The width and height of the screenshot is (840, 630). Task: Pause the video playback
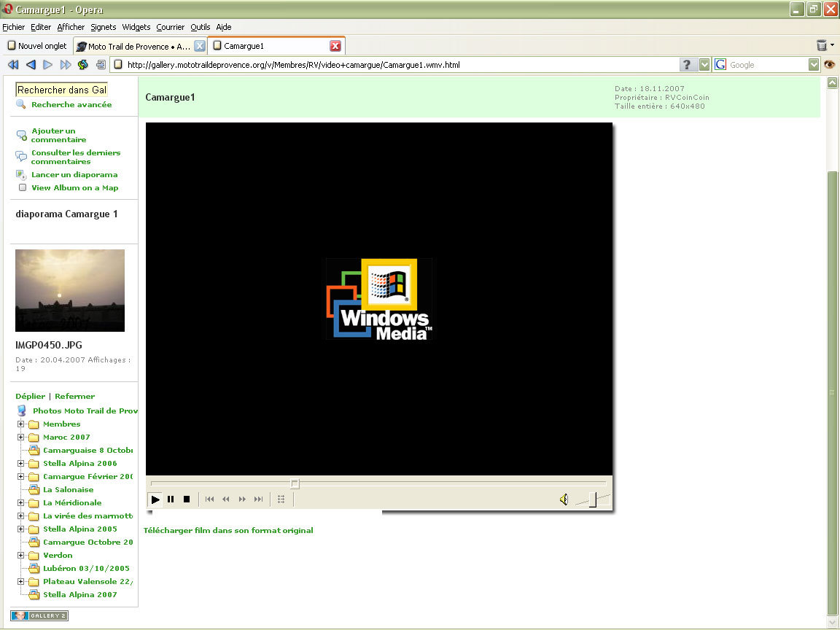click(171, 499)
